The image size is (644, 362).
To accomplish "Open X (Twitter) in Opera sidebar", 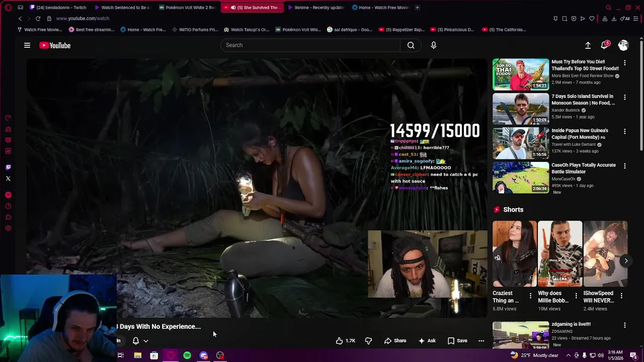I will click(8, 178).
